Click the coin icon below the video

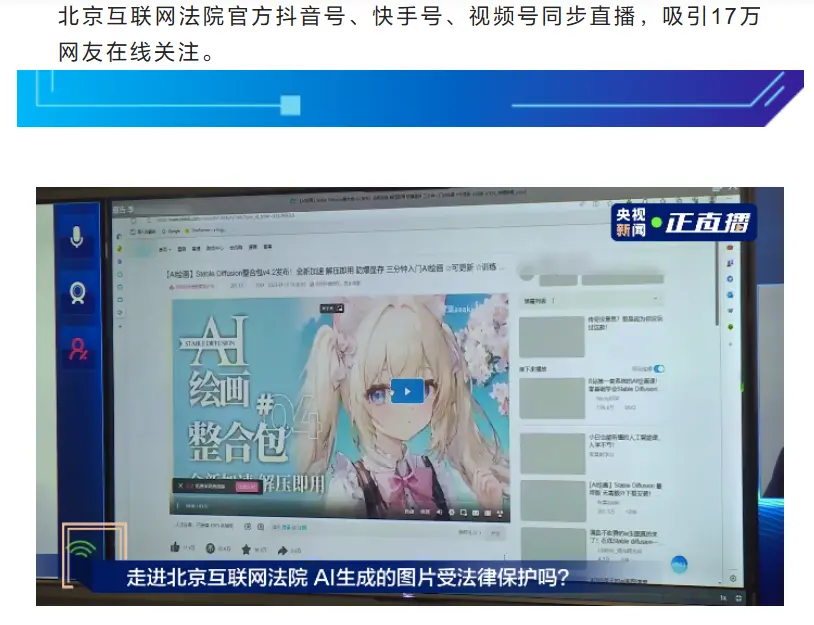pos(210,548)
